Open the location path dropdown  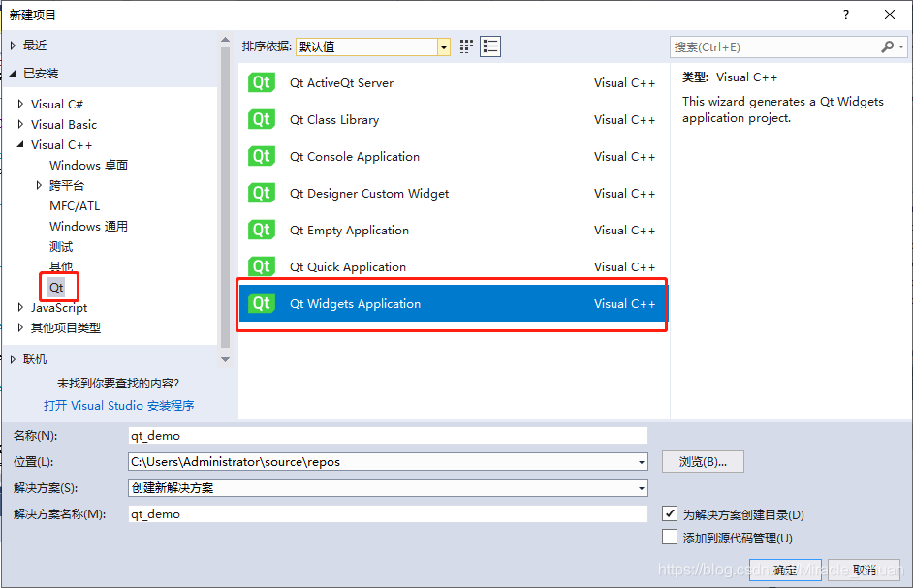(641, 462)
